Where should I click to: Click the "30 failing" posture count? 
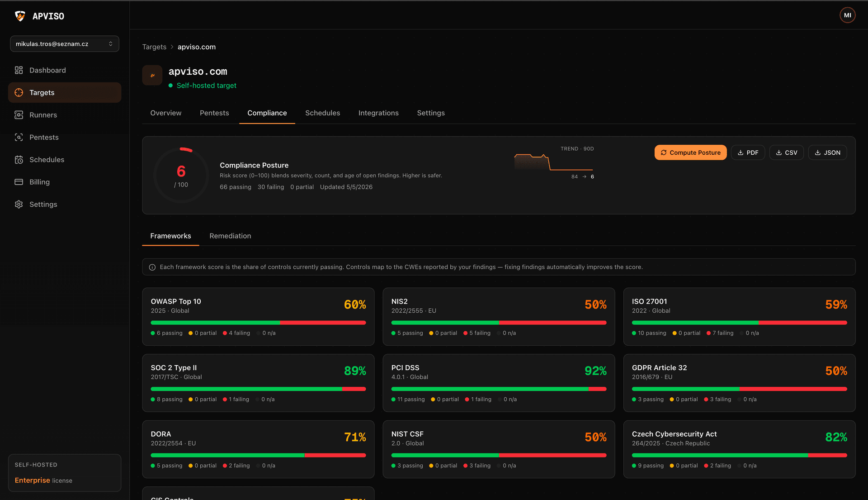(x=271, y=187)
